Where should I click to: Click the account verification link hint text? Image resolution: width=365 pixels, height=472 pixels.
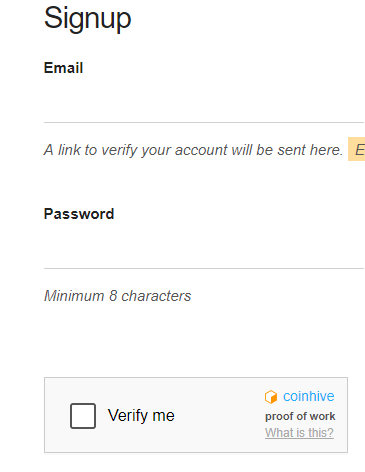click(193, 150)
